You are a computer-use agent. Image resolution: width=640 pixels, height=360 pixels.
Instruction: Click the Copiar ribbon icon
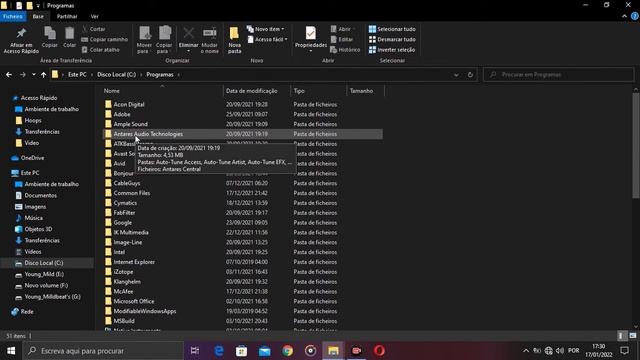(50, 33)
